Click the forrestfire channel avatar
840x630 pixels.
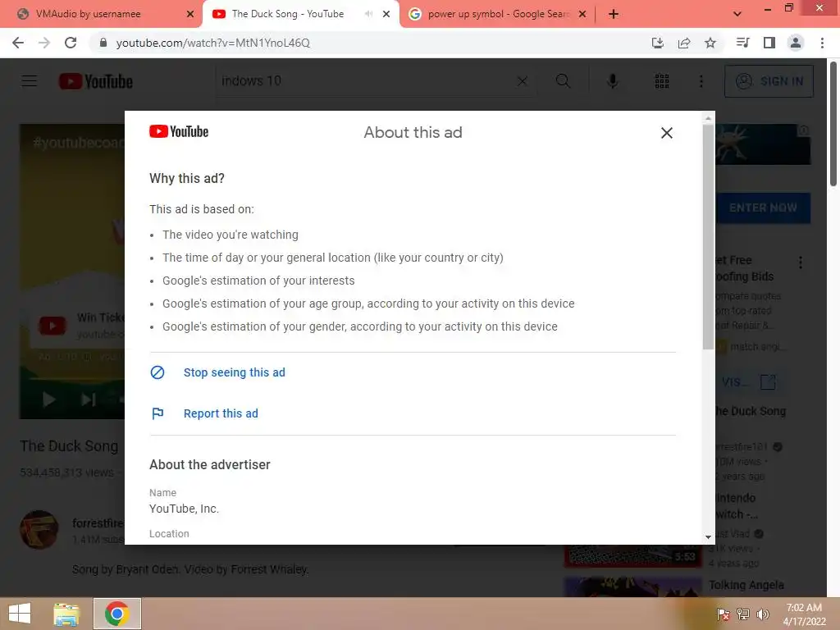tap(39, 530)
